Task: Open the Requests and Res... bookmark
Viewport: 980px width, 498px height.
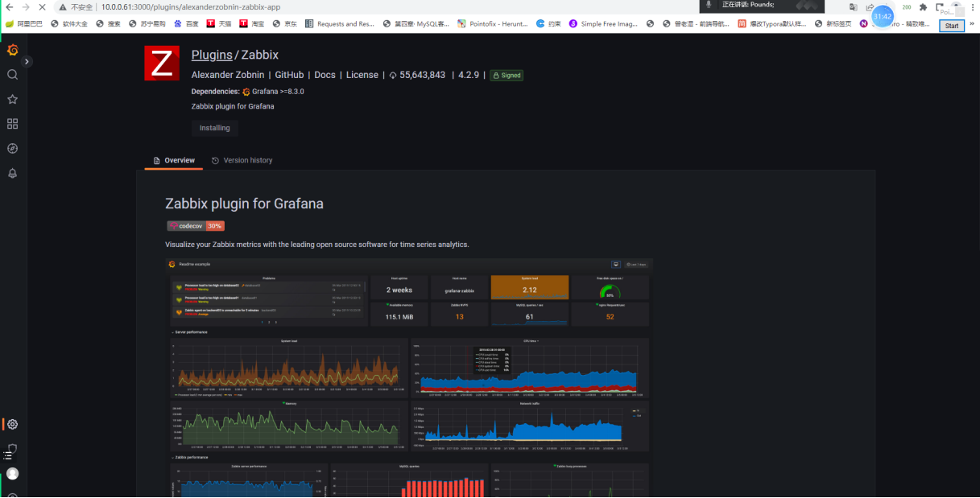Action: pos(340,24)
